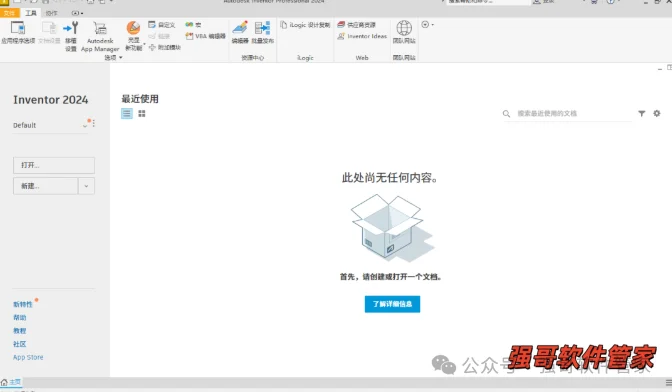The height and width of the screenshot is (392, 672).
Task: Switch recent documents to grid view
Action: [x=142, y=114]
